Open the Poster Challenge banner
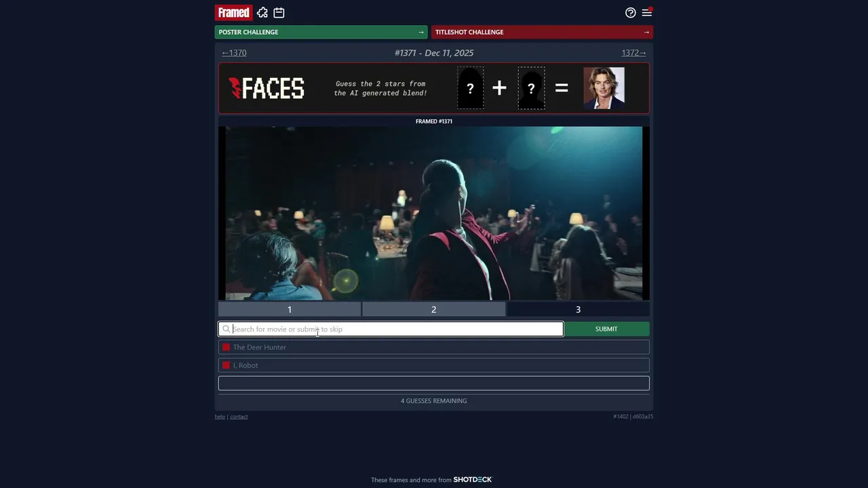868x488 pixels. point(321,32)
